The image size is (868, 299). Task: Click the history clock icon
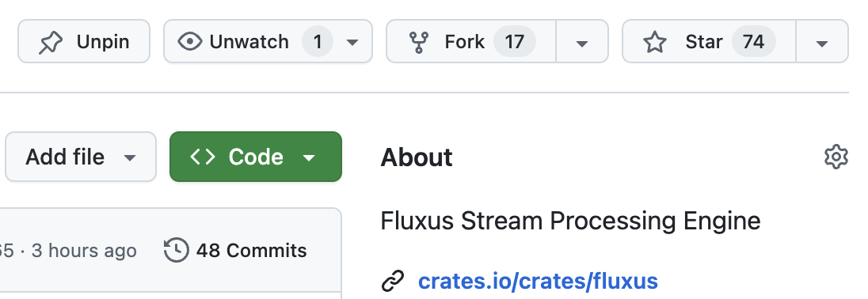coord(177,251)
